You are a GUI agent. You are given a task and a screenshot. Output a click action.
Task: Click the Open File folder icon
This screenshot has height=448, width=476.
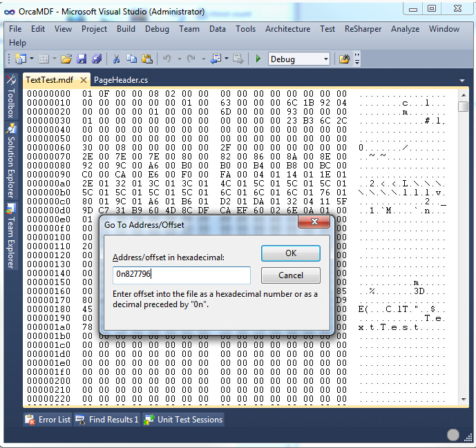(66, 59)
